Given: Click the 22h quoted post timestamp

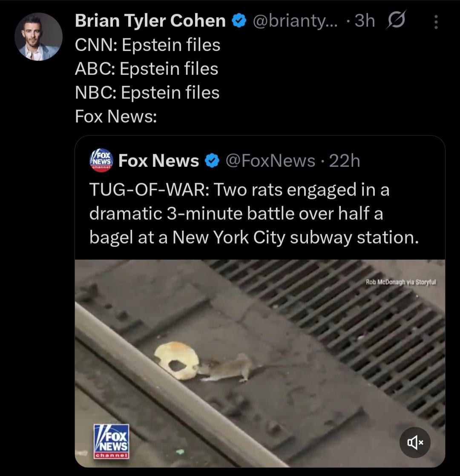Looking at the screenshot, I should click(x=344, y=161).
